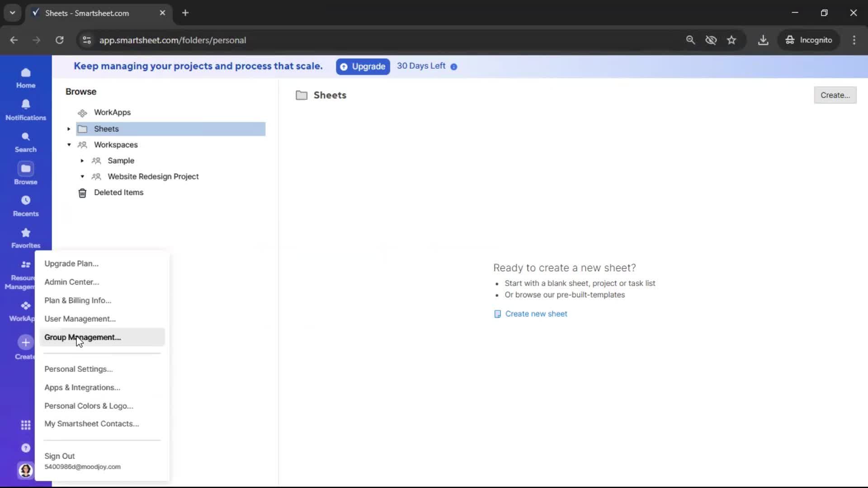Open Personal Settings from the menu

78,369
